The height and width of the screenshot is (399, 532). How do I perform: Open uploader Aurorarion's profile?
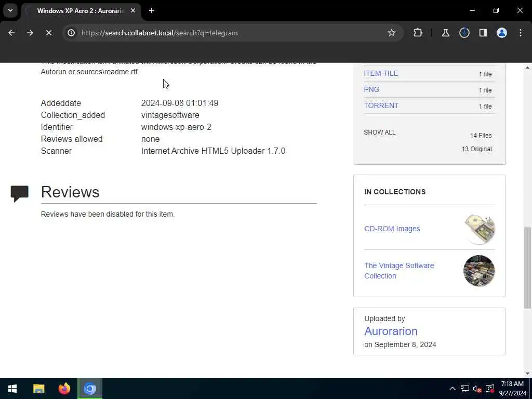point(391,331)
